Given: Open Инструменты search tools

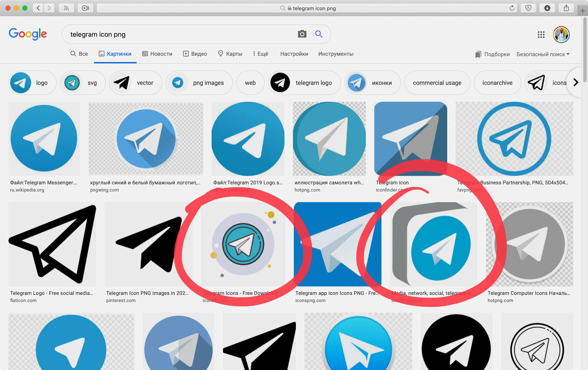Looking at the screenshot, I should [x=336, y=54].
